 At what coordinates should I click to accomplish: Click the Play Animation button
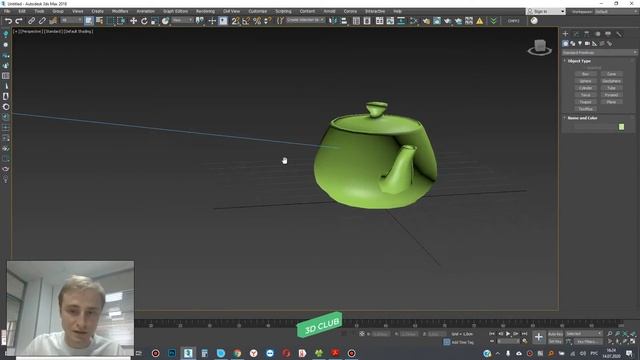pyautogui.click(x=508, y=334)
